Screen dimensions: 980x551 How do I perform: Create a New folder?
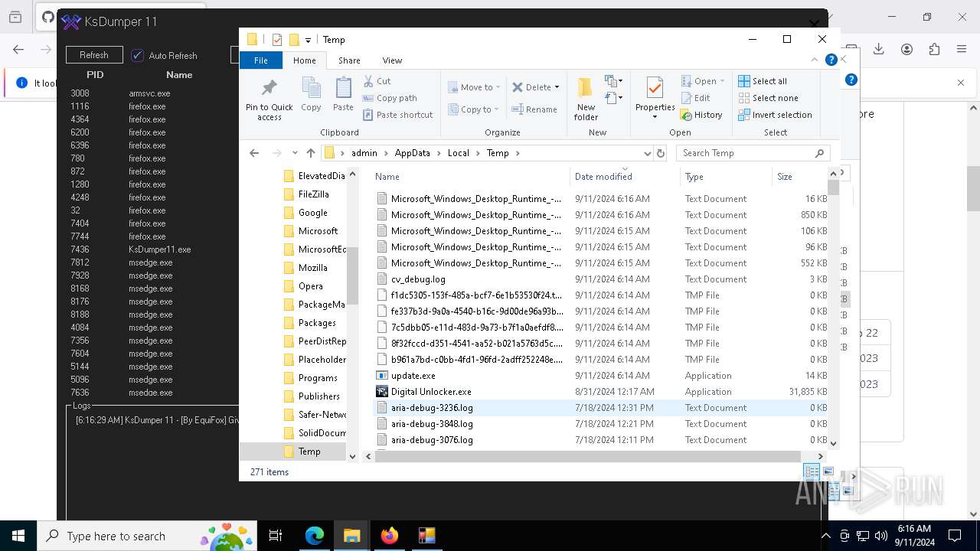(586, 99)
